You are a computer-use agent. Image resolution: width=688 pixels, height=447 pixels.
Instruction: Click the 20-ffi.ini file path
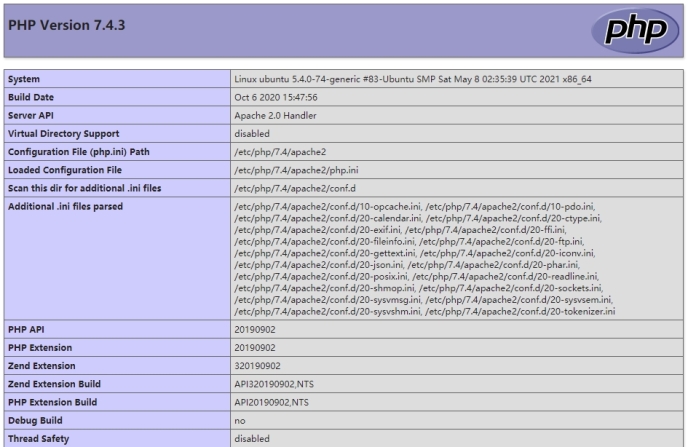click(x=486, y=229)
